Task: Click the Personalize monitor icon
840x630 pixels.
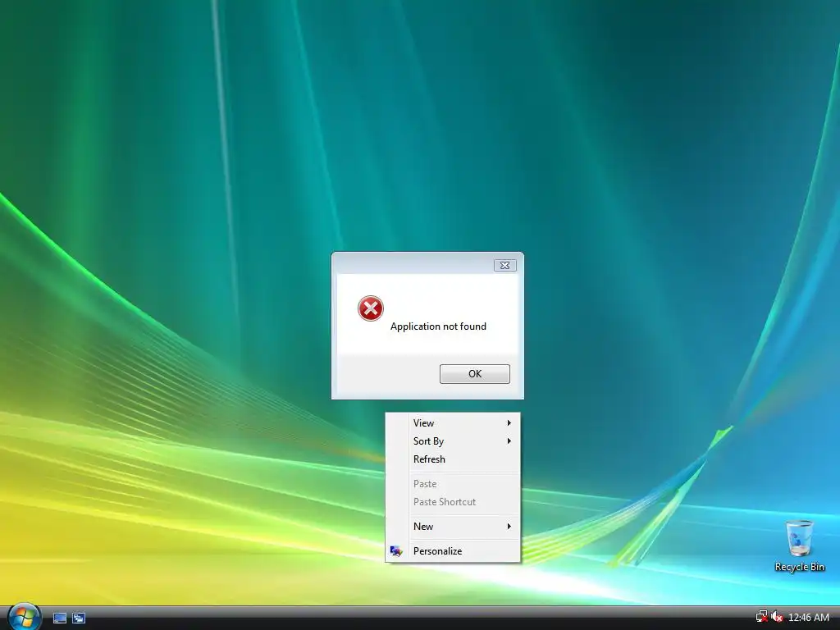Action: (396, 551)
